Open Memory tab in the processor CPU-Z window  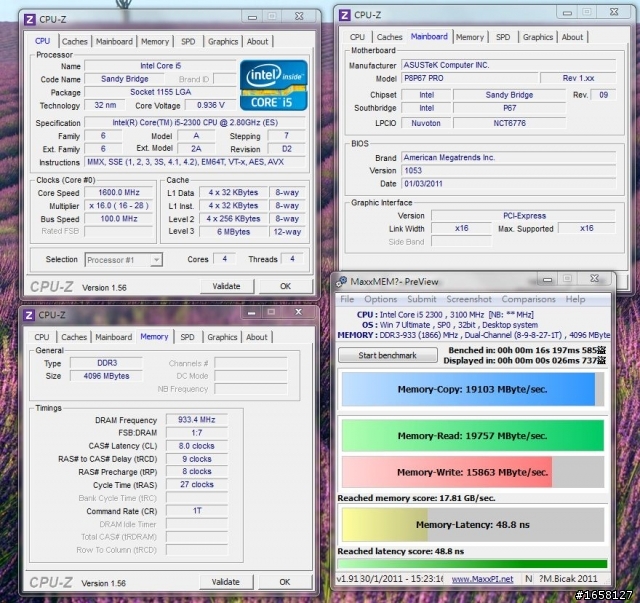155,42
